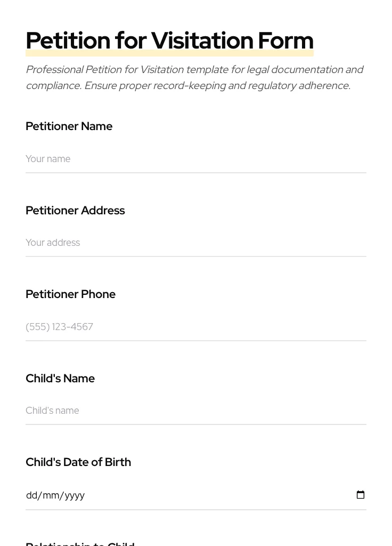Click the "Child's Name" label
Image resolution: width=392 pixels, height=546 pixels.
(x=60, y=379)
